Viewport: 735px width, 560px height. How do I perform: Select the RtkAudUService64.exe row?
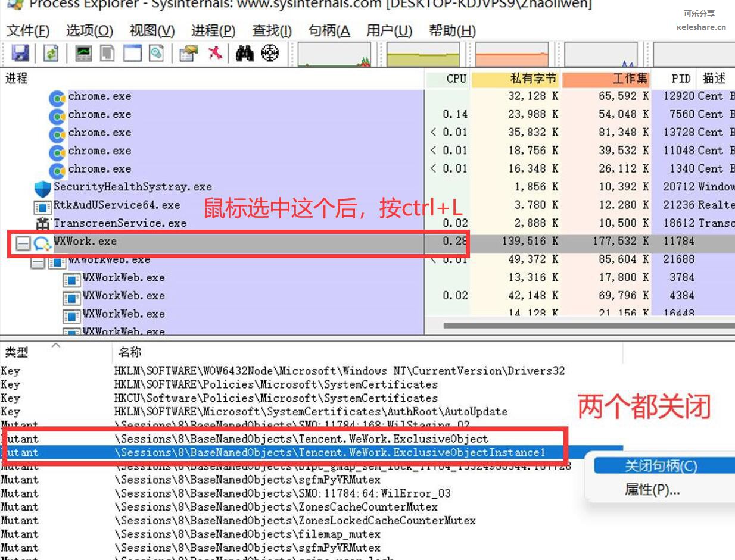click(367, 205)
